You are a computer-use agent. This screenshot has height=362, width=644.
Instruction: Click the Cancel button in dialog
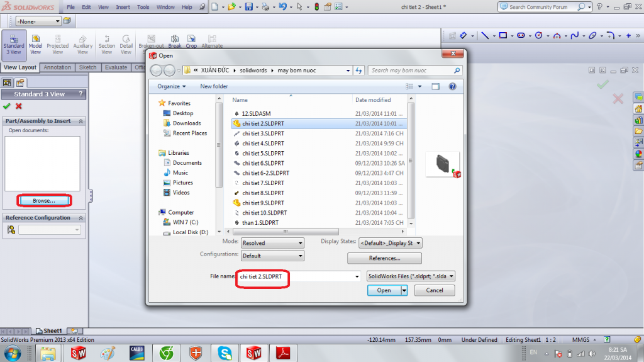click(x=435, y=290)
